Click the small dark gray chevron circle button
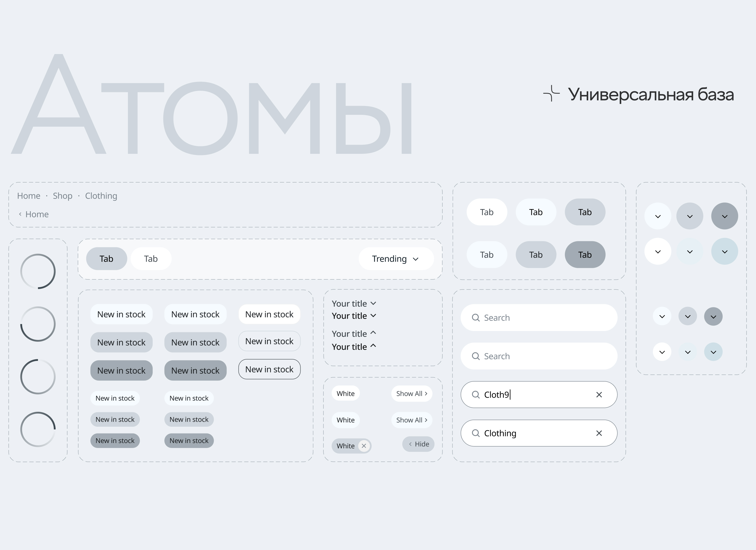 (713, 317)
